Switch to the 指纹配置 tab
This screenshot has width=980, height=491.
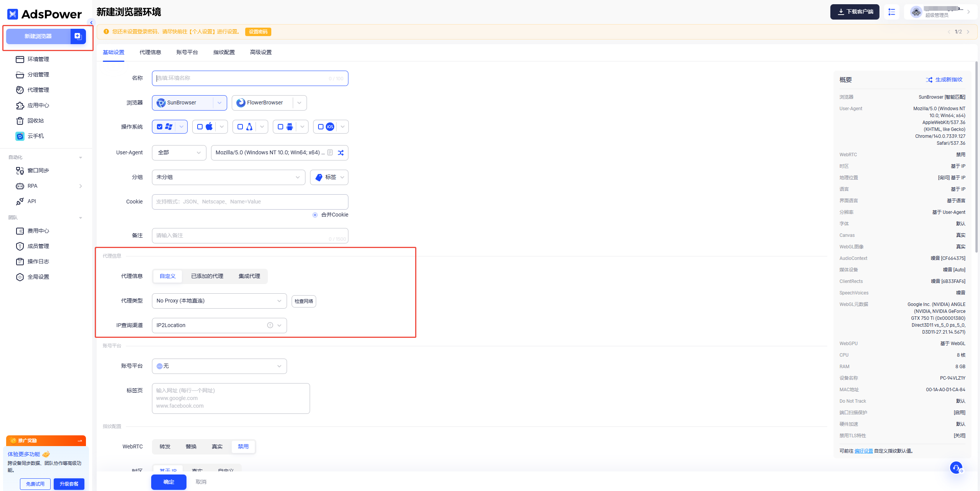click(x=224, y=52)
